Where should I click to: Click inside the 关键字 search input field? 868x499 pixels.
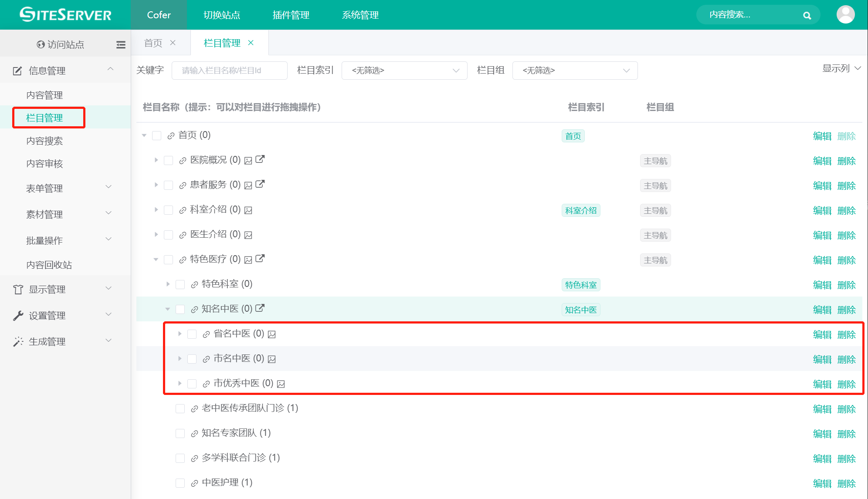[230, 71]
